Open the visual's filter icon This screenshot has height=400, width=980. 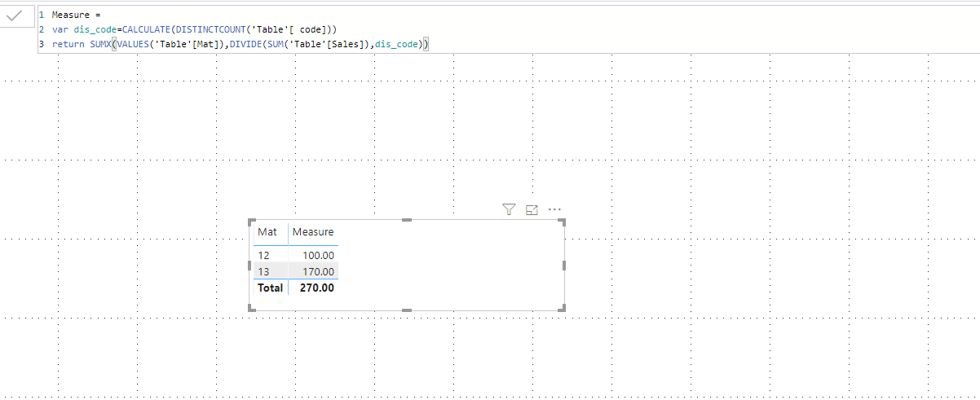coord(509,210)
